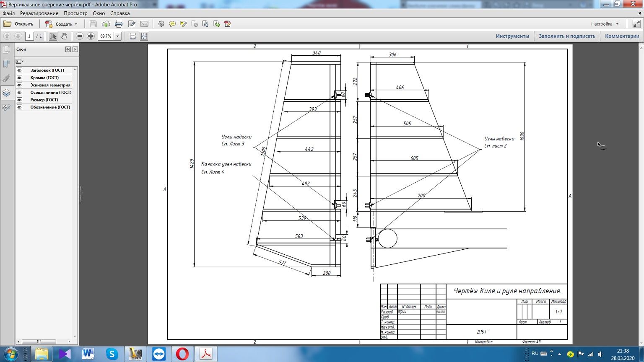The height and width of the screenshot is (362, 644).
Task: Toggle visibility of Размер (ГОСТ) layer
Action: coord(19,100)
